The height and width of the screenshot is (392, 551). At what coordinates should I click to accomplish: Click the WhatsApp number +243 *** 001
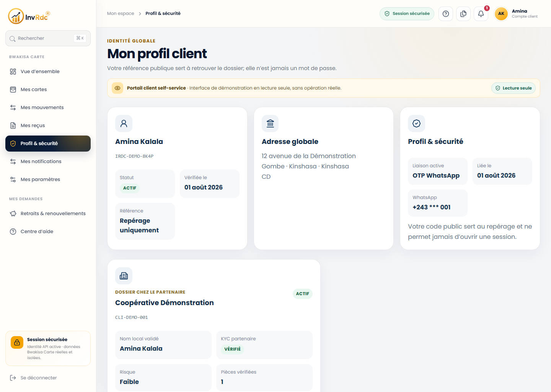tap(432, 207)
